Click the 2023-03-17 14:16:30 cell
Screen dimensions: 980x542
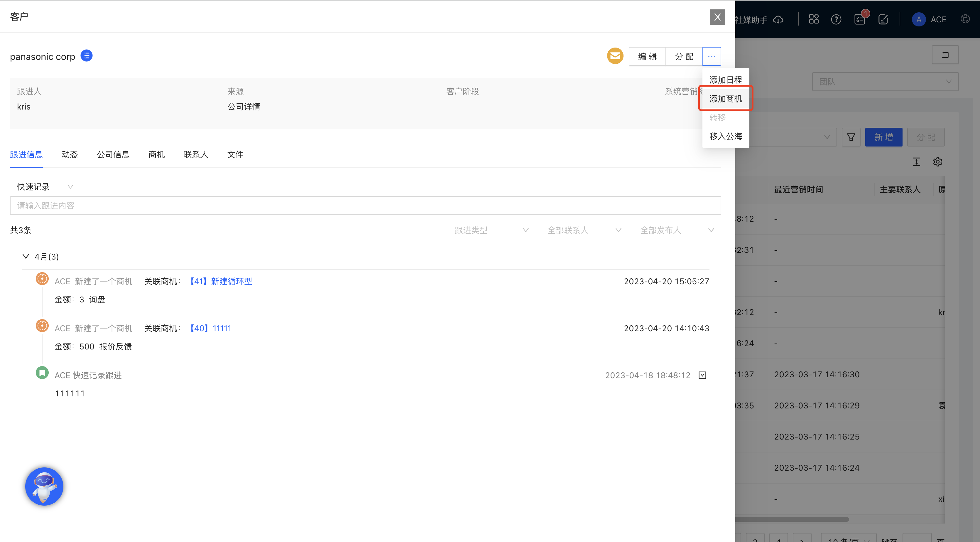[816, 374]
